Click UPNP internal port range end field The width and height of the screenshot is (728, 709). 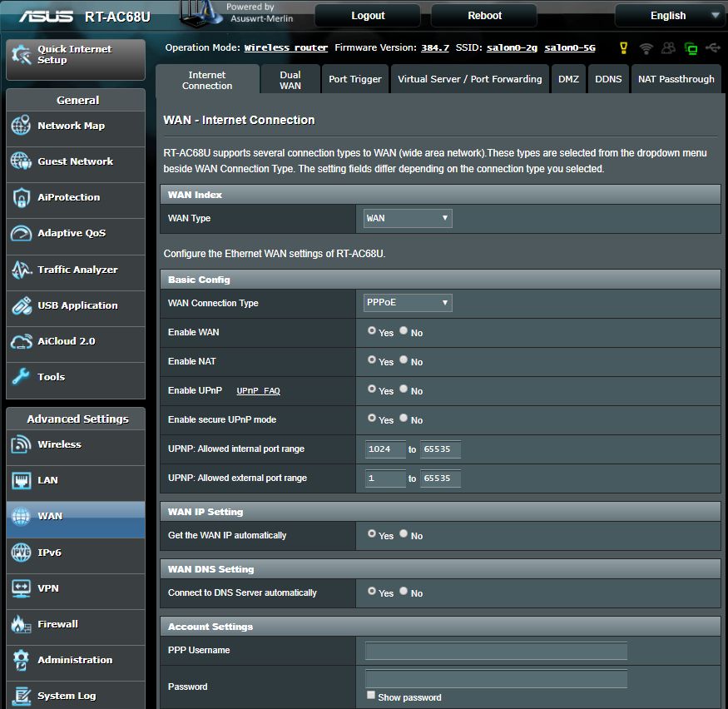[x=440, y=449]
